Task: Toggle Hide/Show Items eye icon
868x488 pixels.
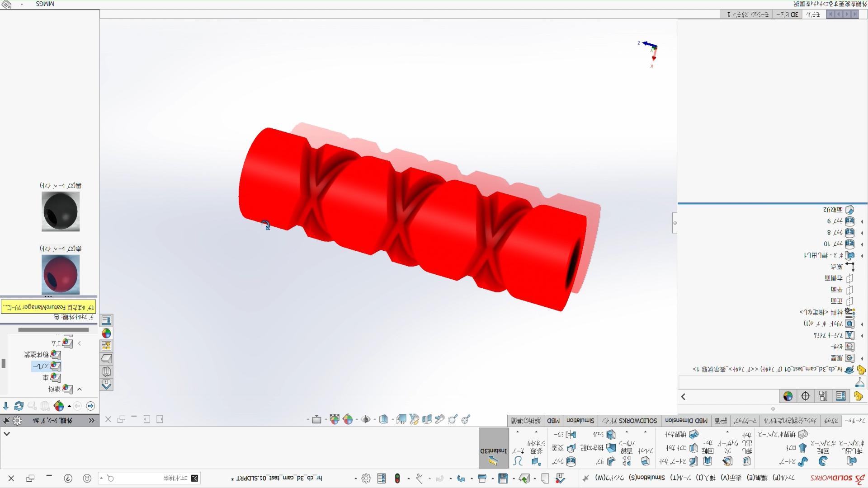Action: (x=366, y=419)
